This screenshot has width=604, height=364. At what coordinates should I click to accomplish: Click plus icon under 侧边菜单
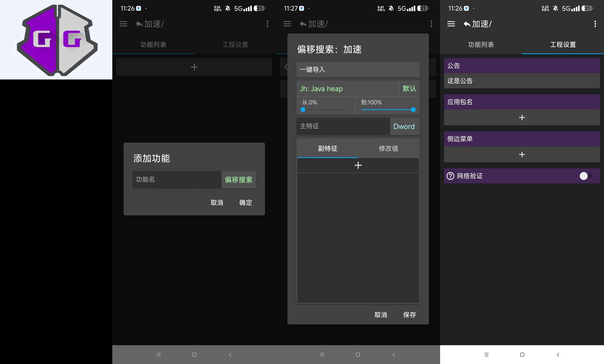point(522,155)
